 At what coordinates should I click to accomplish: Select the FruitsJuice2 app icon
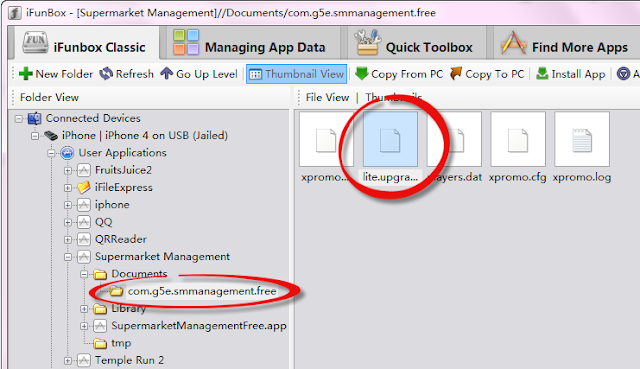click(x=84, y=170)
